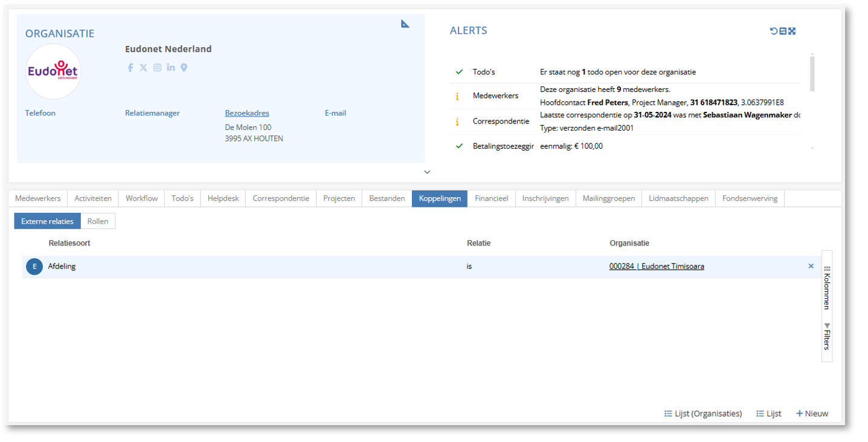This screenshot has height=442, width=868.
Task: Open the Fondsenwerving tab
Action: click(750, 198)
